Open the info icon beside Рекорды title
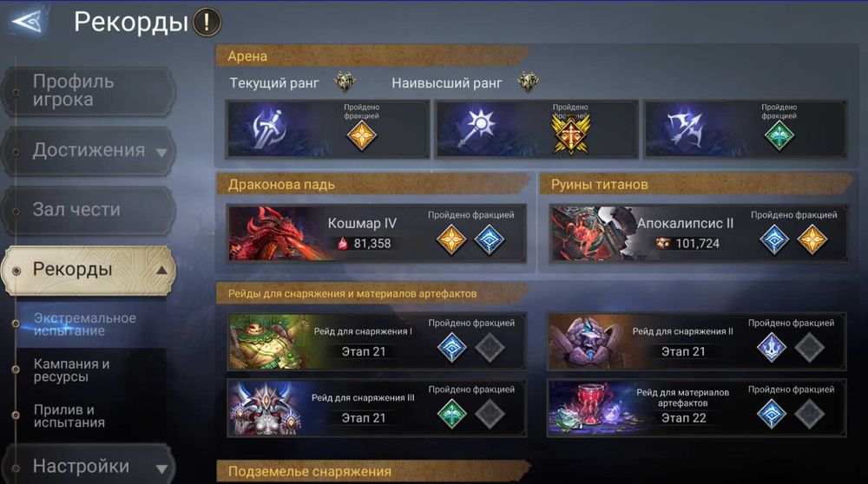This screenshot has height=484, width=868. [207, 23]
